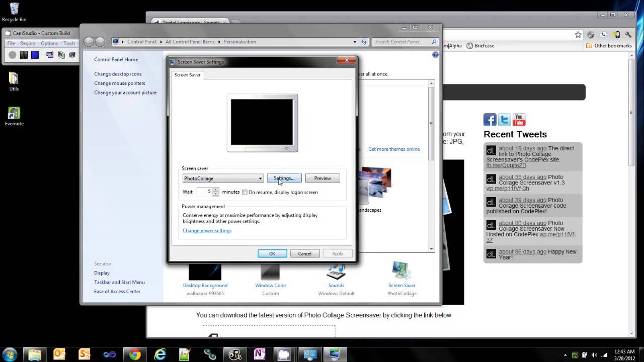Click the YouTube icon on the web page
The height and width of the screenshot is (362, 644).
[x=519, y=120]
